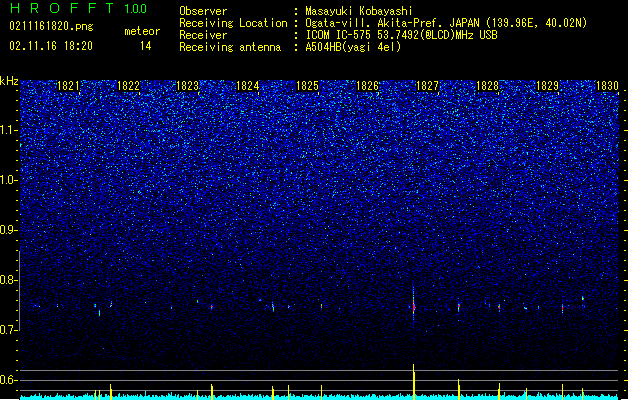
Task: Click the 1827 time marker
Action: click(x=427, y=86)
